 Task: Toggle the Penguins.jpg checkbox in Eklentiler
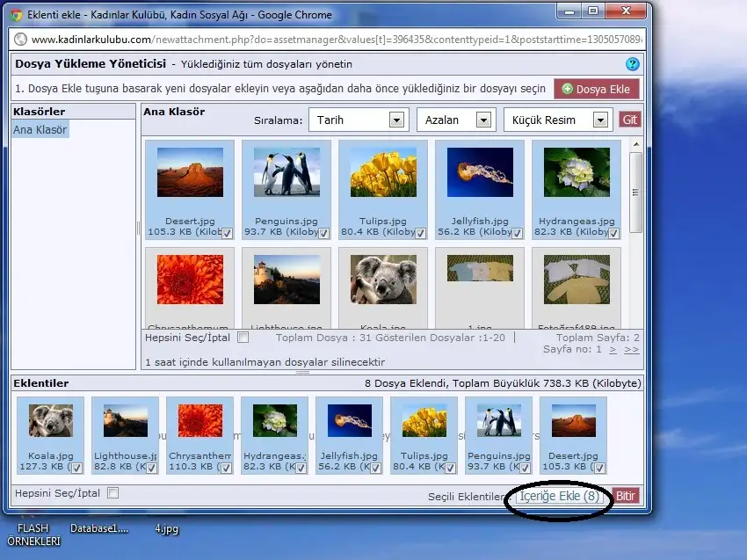tap(525, 468)
